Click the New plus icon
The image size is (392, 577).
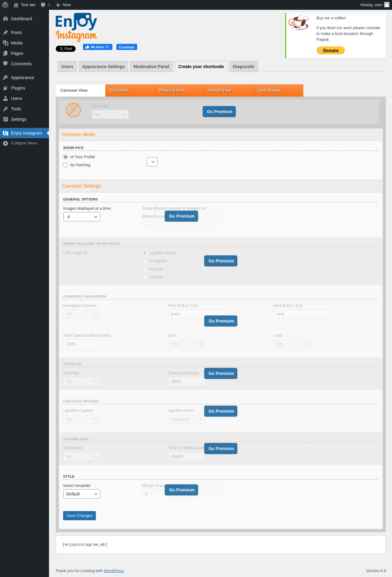click(x=58, y=5)
